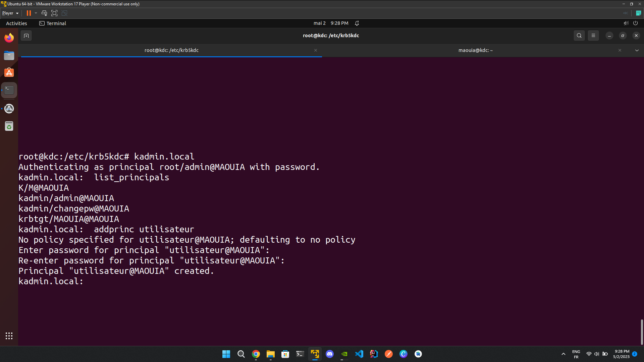Open the ENG FR language switcher

576,354
